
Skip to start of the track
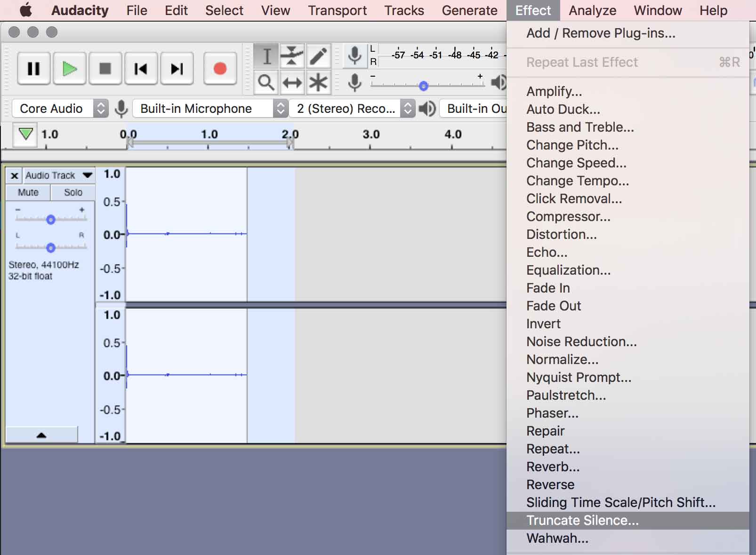point(141,69)
